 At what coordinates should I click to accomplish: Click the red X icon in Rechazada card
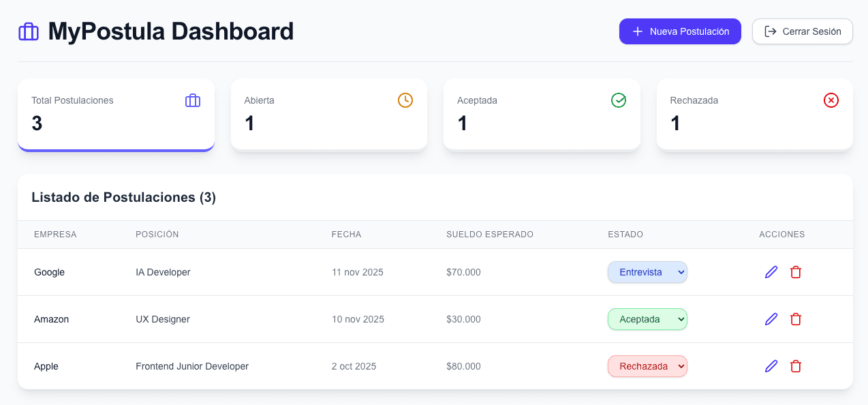pyautogui.click(x=831, y=100)
